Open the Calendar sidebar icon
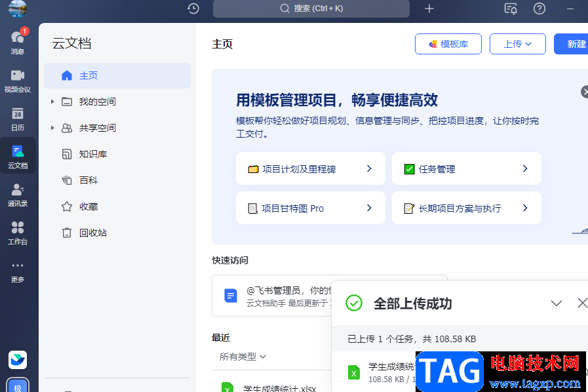The width and height of the screenshot is (588, 392). (x=18, y=119)
